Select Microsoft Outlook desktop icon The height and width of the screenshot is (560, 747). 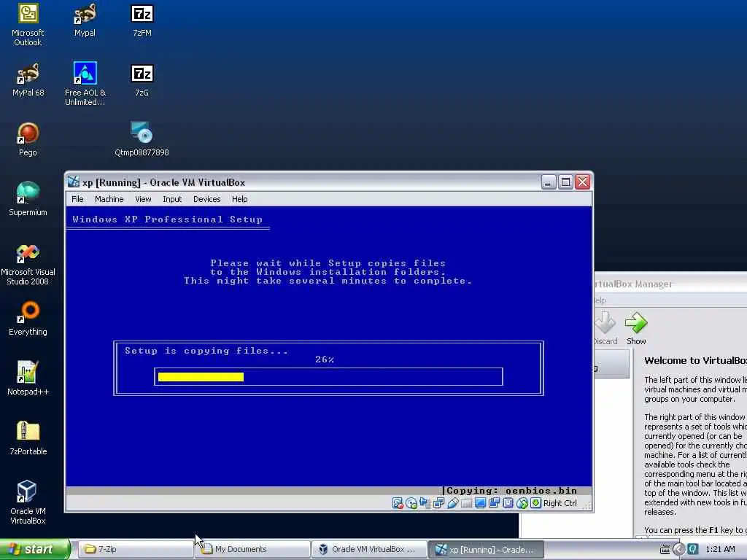[x=28, y=25]
